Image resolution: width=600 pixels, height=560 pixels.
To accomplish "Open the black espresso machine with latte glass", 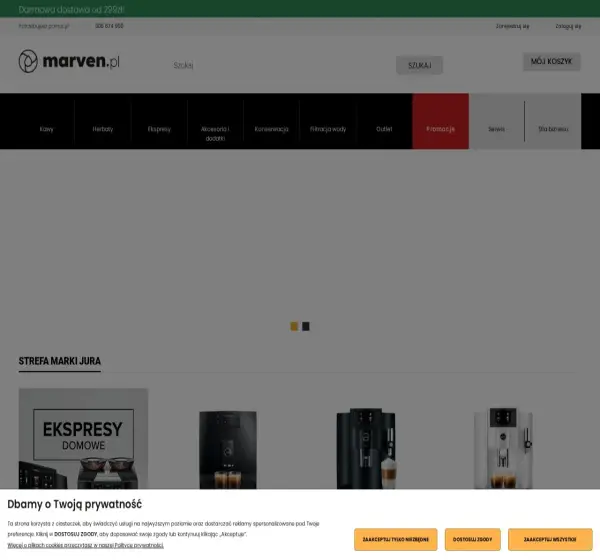I will (366, 449).
